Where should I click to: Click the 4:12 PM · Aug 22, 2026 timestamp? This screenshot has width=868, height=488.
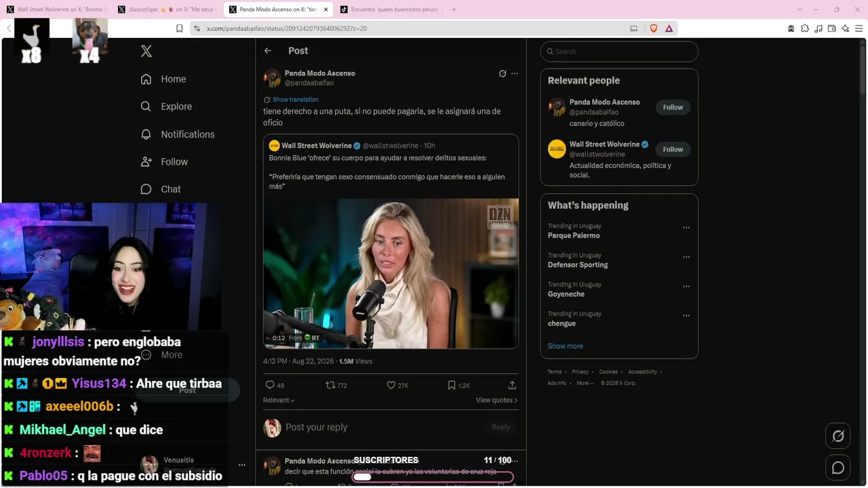300,362
